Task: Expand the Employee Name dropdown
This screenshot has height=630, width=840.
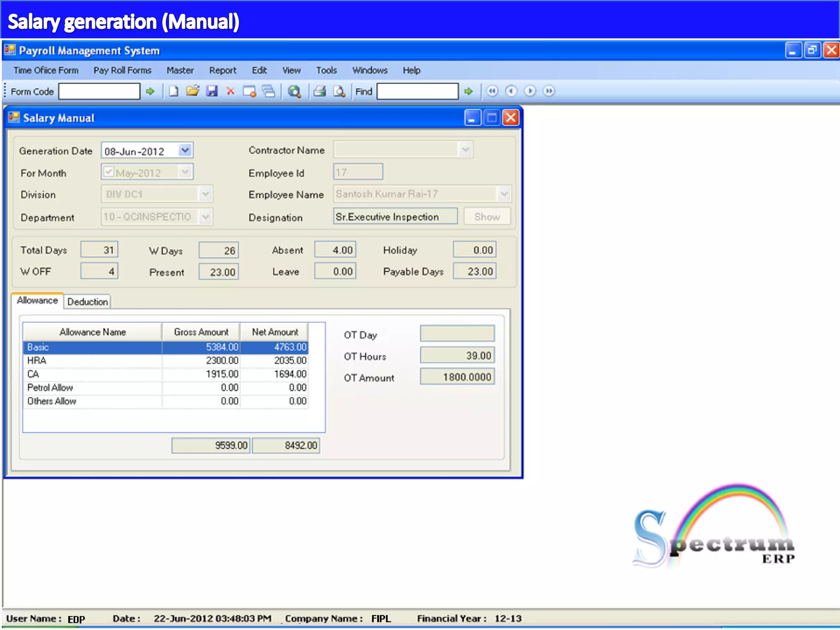Action: coord(504,194)
